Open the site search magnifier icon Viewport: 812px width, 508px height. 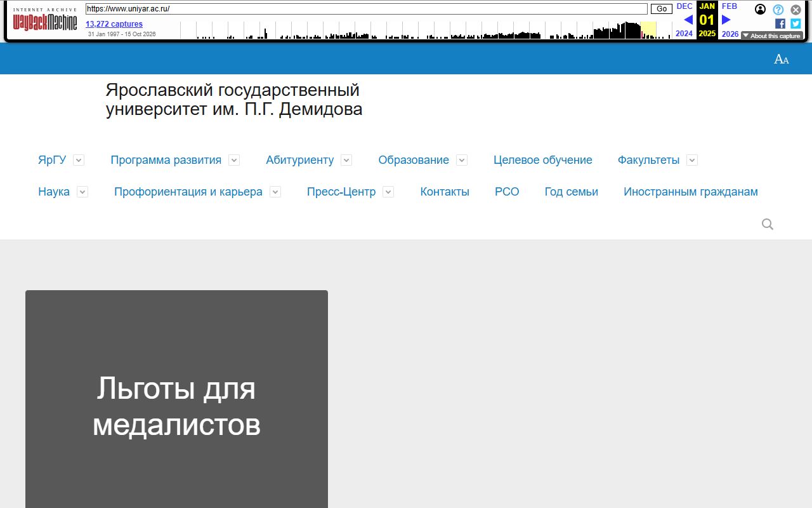coord(768,224)
